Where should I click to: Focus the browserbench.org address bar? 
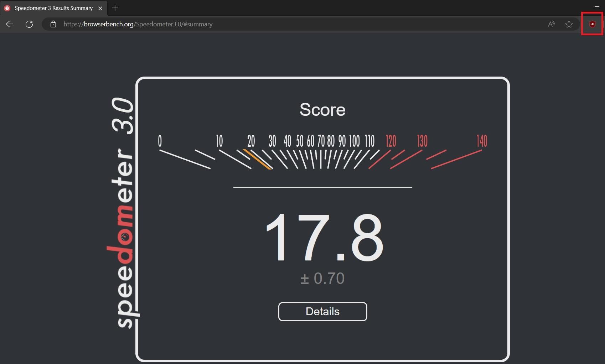pyautogui.click(x=285, y=24)
